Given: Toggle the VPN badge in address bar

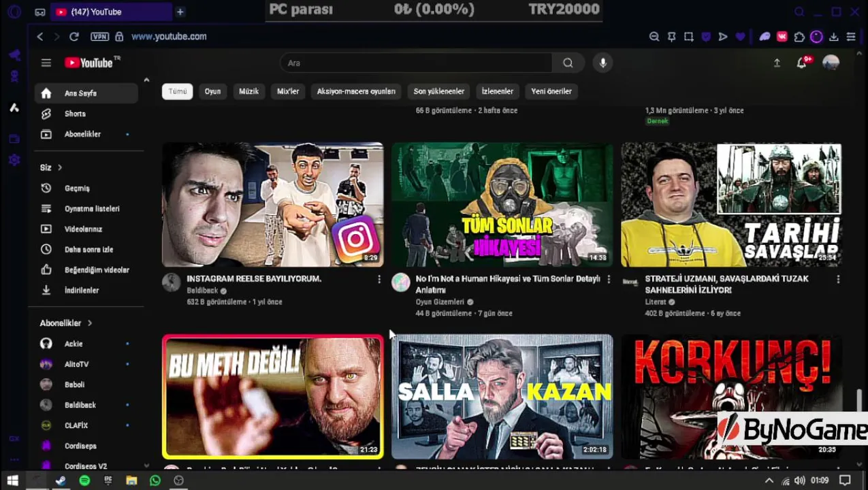Looking at the screenshot, I should (x=99, y=37).
